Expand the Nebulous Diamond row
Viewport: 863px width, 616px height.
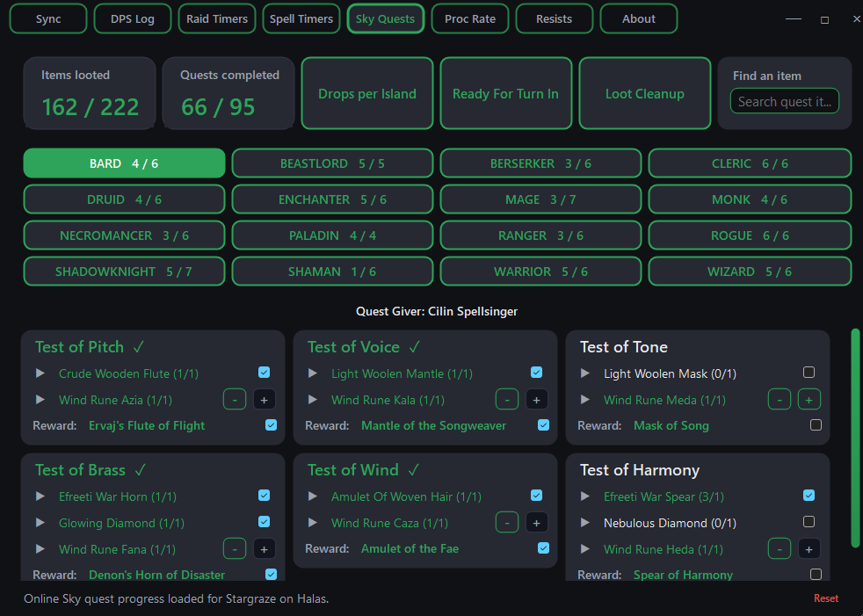pyautogui.click(x=585, y=523)
